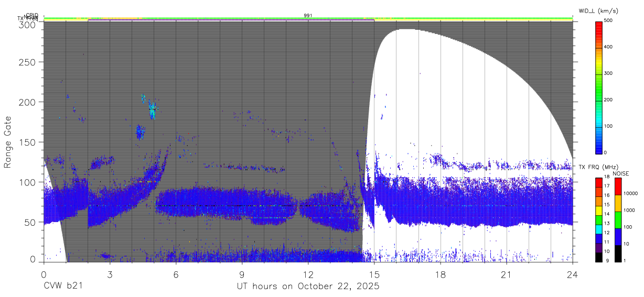The image size is (644, 297).
Task: Click the cyan 12–13 MHz TX FRQ swatch
Action: point(598,228)
